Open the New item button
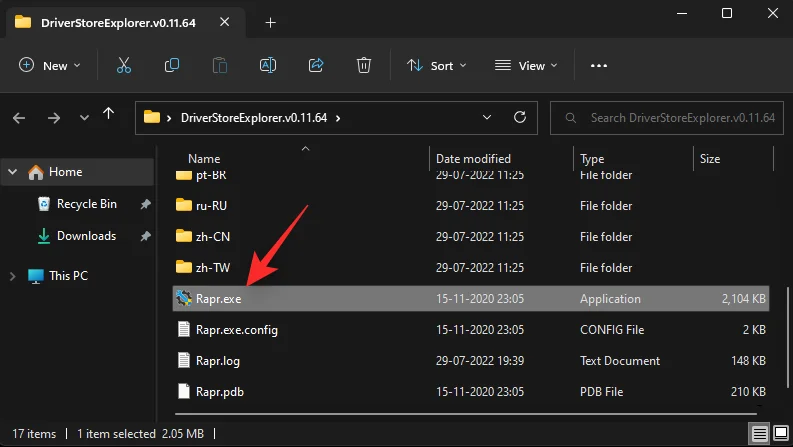The image size is (793, 447). pos(50,66)
